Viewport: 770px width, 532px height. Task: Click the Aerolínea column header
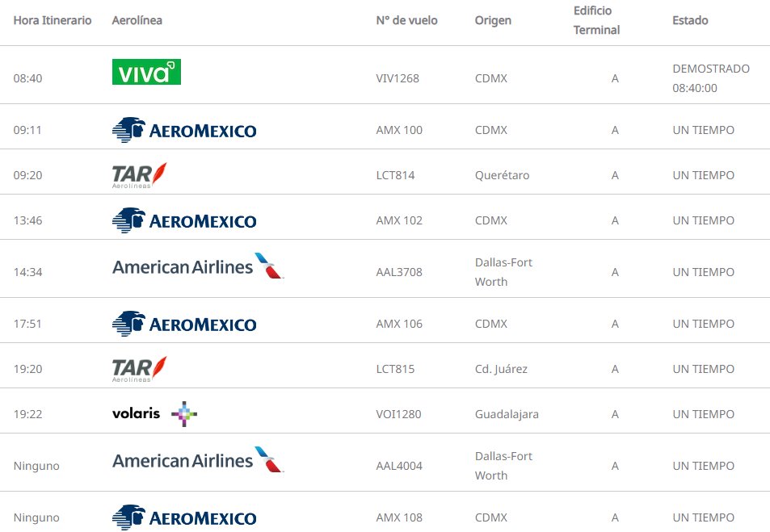[137, 20]
